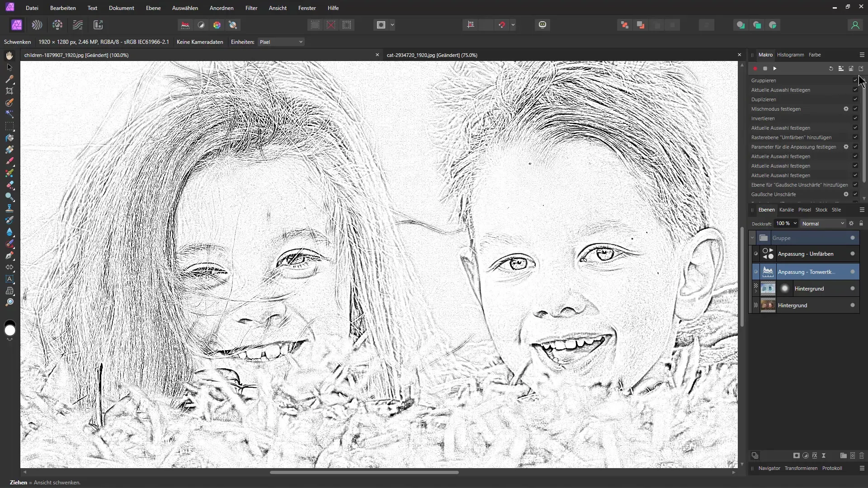Open the Quick Mask dropdown arrow
This screenshot has width=868, height=488.
(x=392, y=25)
